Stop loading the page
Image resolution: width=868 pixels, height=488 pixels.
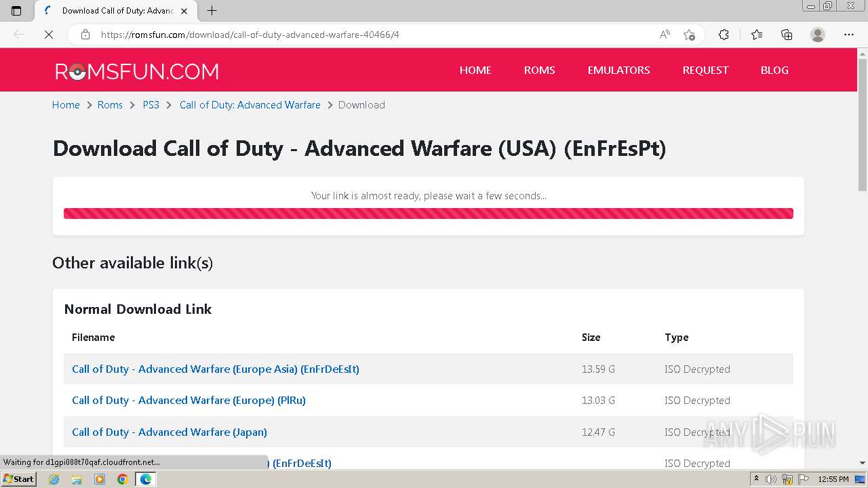point(49,35)
